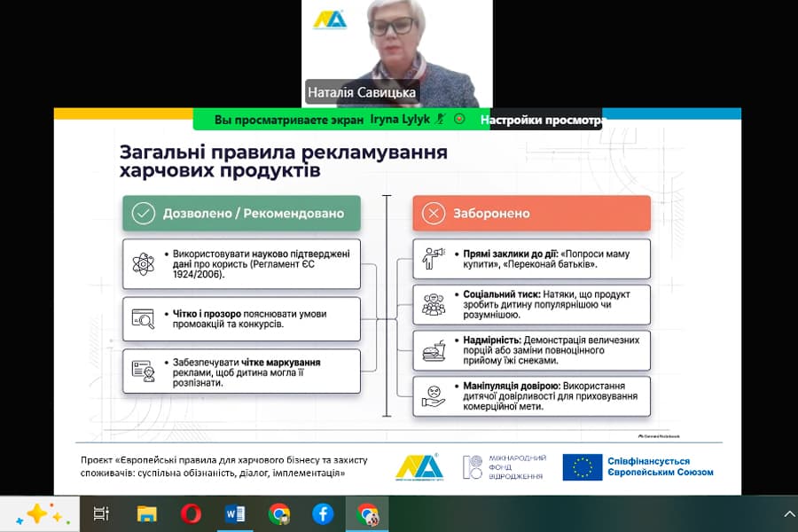Switch to Microsoft Word in the taskbar
The width and height of the screenshot is (798, 532).
pyautogui.click(x=235, y=514)
